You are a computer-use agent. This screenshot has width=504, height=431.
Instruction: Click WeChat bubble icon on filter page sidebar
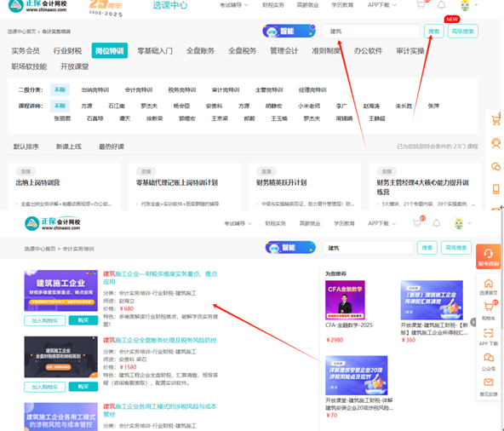(x=495, y=166)
